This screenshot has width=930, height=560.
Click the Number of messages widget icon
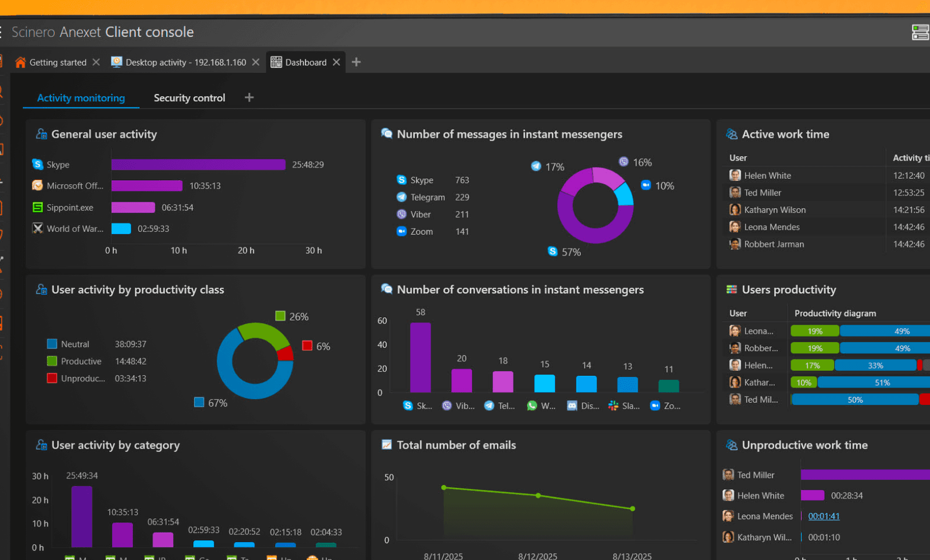click(x=387, y=134)
